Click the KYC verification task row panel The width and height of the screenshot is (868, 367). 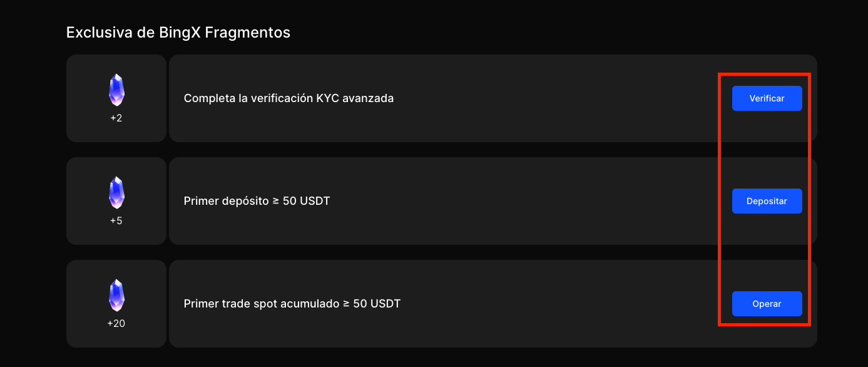click(x=551, y=98)
